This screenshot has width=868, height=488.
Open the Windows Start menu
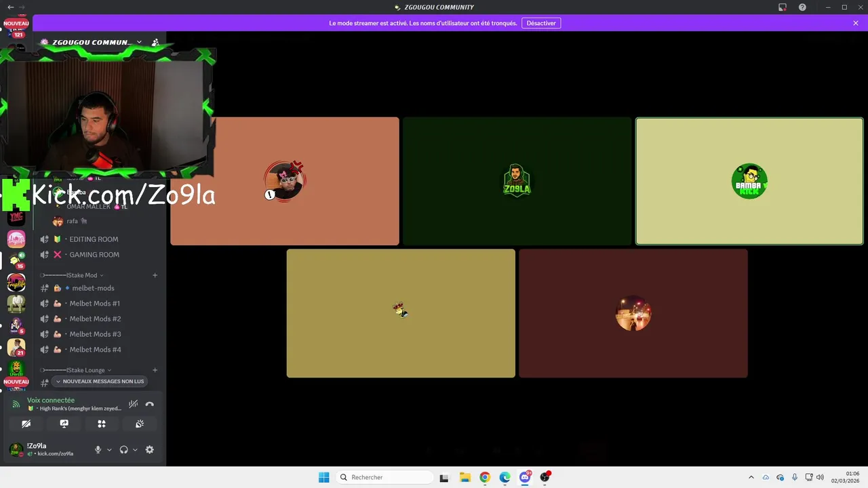[324, 477]
